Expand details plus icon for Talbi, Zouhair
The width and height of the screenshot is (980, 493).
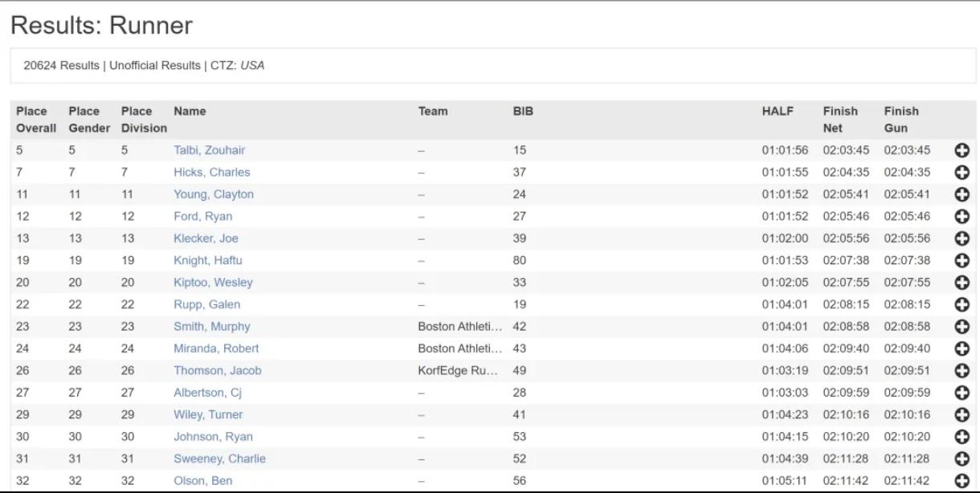(x=962, y=150)
